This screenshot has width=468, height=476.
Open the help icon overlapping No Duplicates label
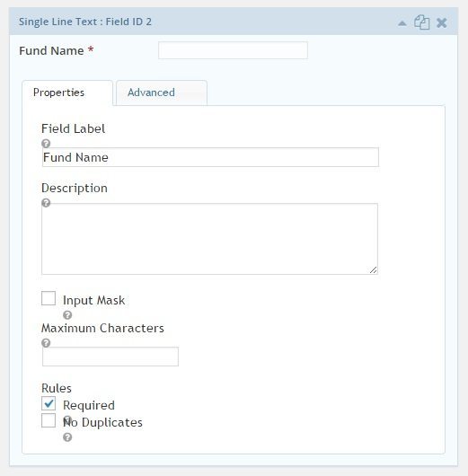tap(67, 420)
